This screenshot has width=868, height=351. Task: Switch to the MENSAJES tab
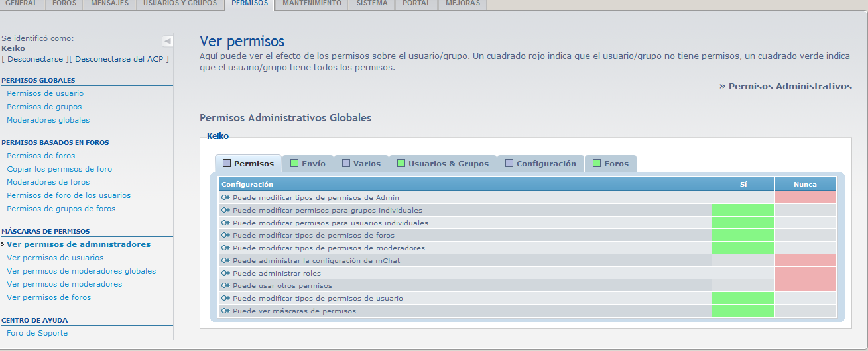point(109,4)
